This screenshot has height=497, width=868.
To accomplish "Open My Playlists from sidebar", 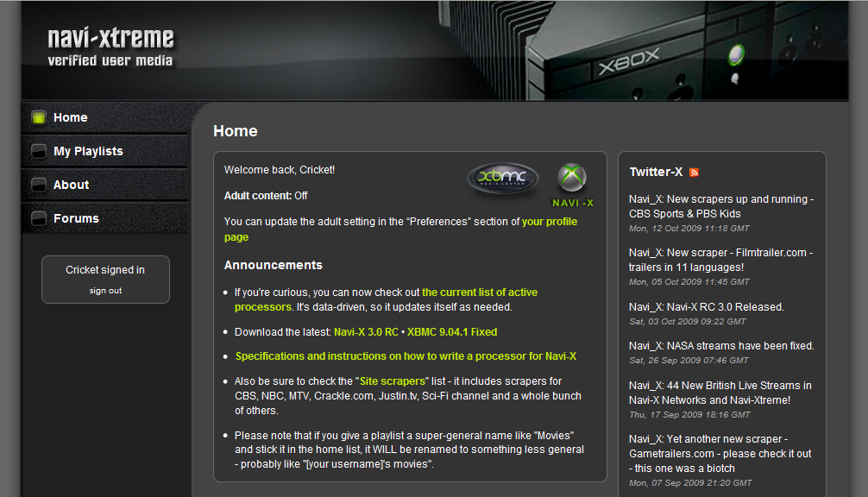I will [88, 151].
